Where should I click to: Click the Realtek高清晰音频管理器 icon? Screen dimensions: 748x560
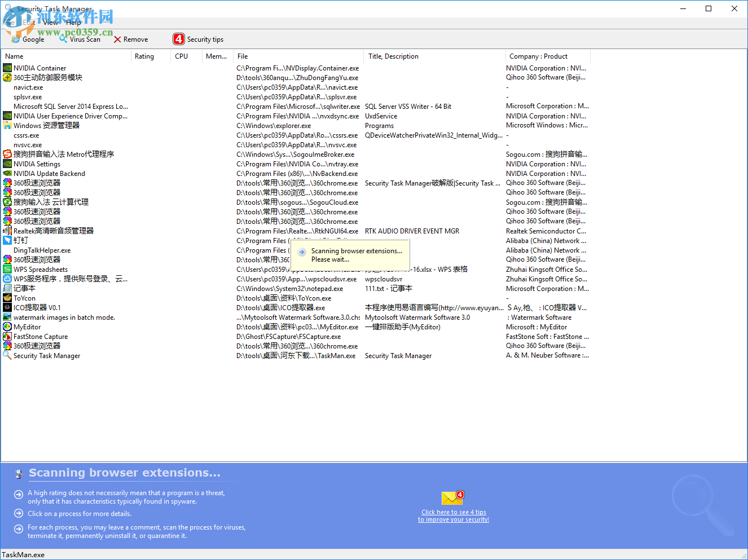click(7, 231)
